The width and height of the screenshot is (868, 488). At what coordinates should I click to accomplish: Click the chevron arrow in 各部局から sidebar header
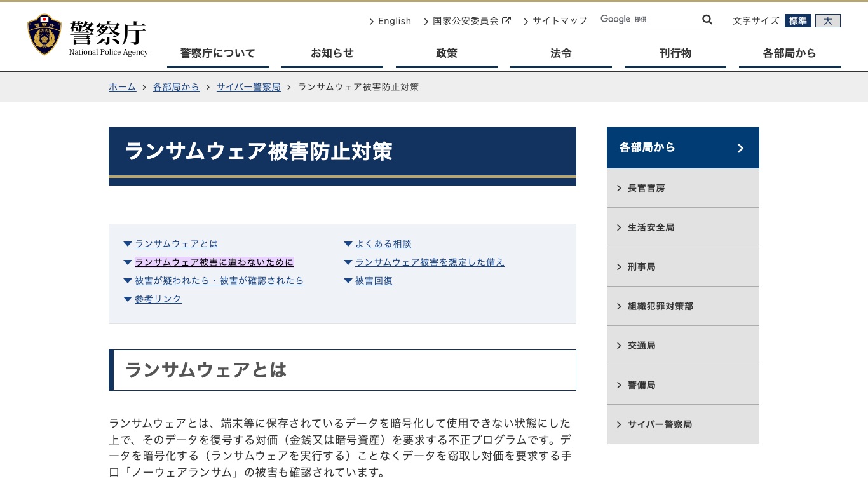740,148
